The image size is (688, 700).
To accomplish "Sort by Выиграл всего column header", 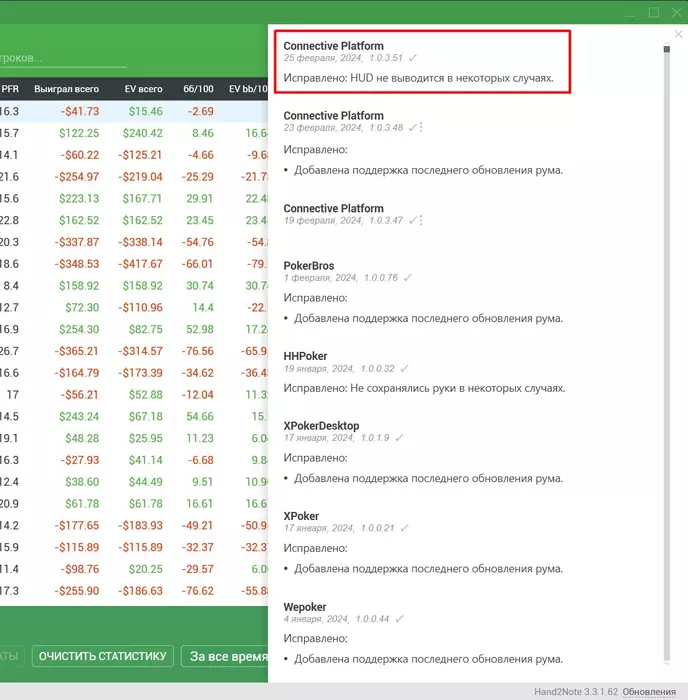I will coord(67,89).
